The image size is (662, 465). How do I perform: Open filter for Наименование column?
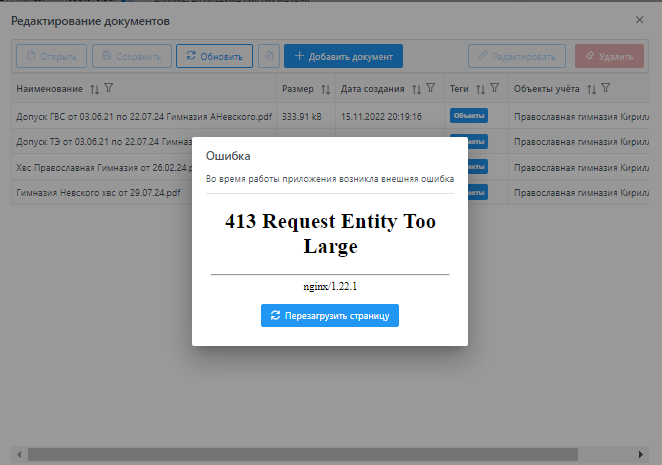pyautogui.click(x=108, y=89)
